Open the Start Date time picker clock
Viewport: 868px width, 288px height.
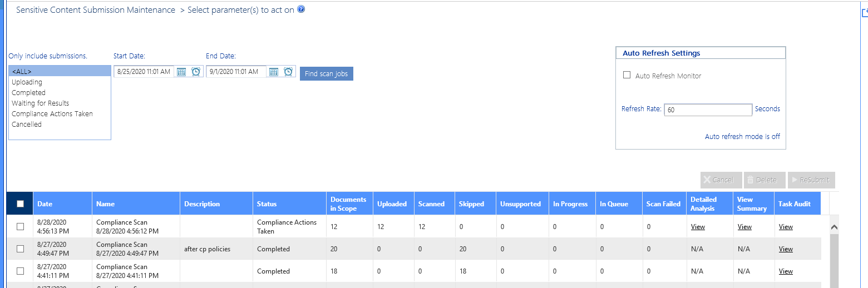click(196, 72)
